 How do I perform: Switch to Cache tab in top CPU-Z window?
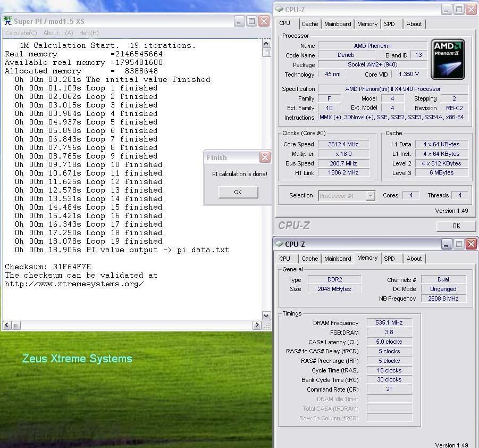tap(310, 24)
